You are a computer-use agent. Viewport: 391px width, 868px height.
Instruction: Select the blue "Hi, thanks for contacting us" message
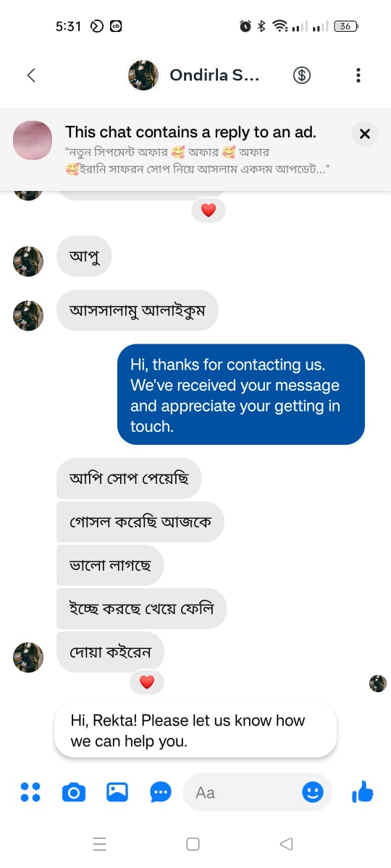[x=241, y=395]
